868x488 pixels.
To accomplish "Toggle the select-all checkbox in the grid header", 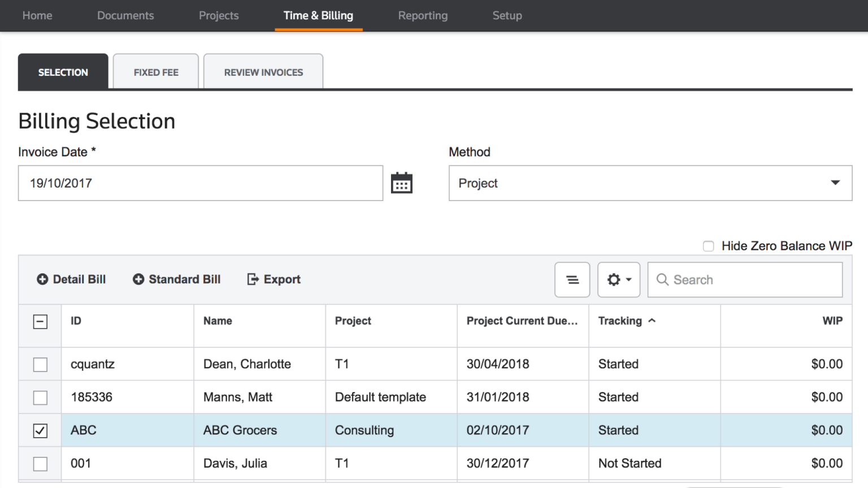I will (x=40, y=321).
